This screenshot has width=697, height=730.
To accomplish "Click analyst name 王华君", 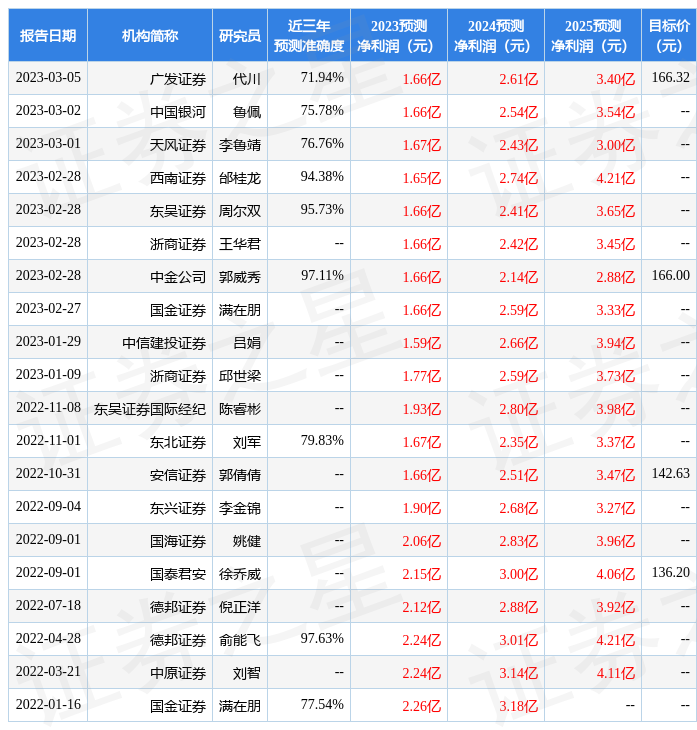I will (240, 244).
